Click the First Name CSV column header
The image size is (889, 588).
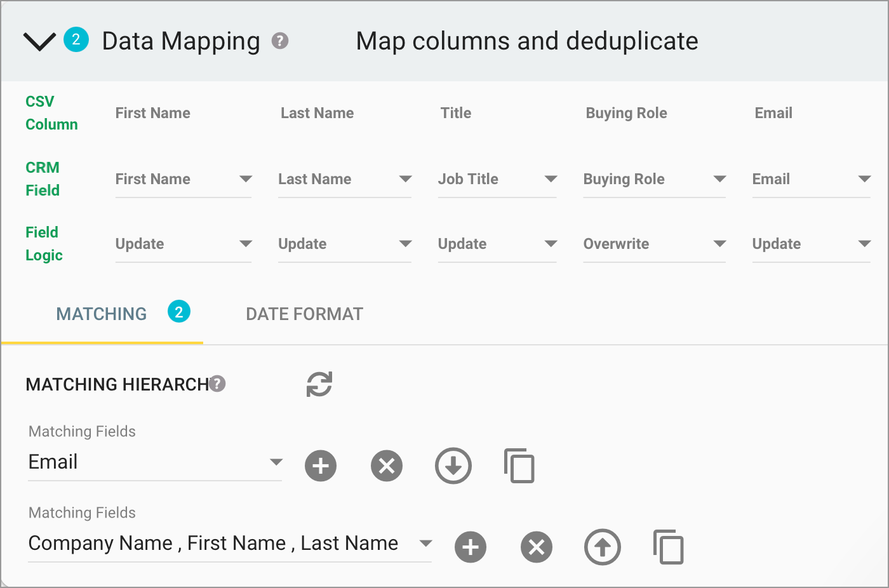153,113
